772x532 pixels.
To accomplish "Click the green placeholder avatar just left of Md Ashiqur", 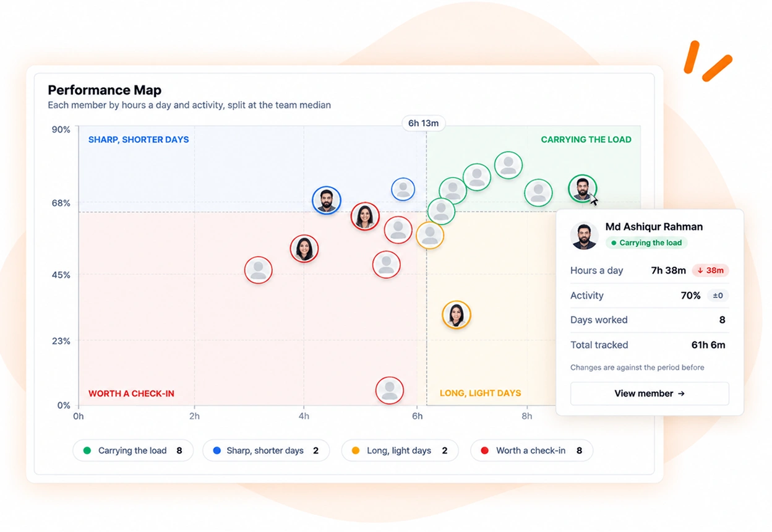I will tap(538, 193).
